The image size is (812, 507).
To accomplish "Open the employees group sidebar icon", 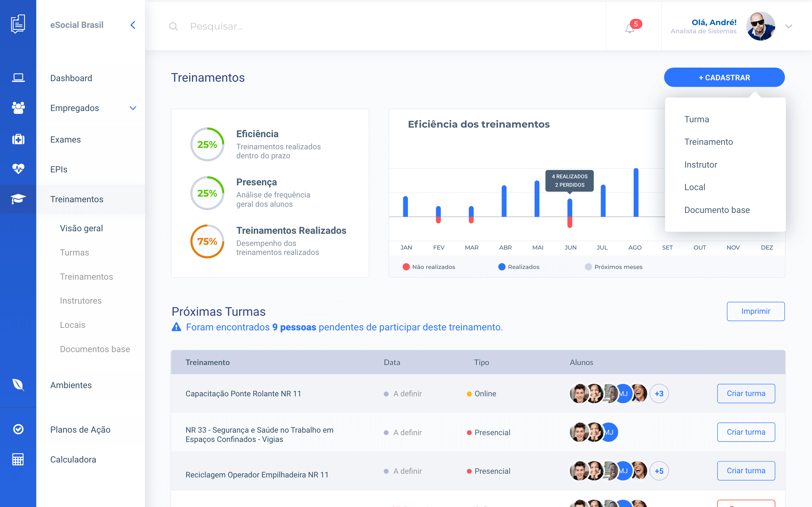I will point(18,108).
